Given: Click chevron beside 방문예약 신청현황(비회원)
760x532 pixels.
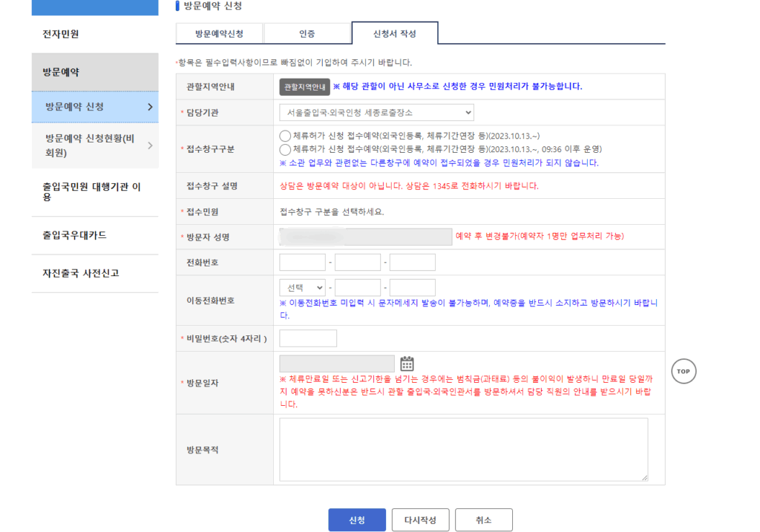Looking at the screenshot, I should click(150, 145).
